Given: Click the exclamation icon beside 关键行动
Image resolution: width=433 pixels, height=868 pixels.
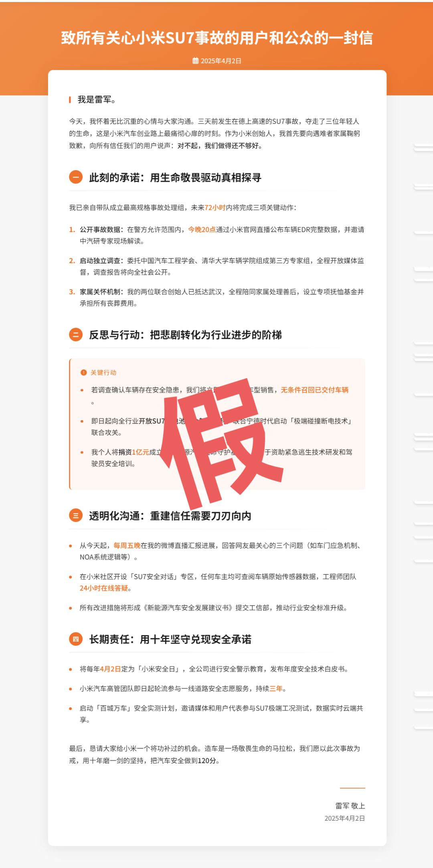Looking at the screenshot, I should (84, 373).
